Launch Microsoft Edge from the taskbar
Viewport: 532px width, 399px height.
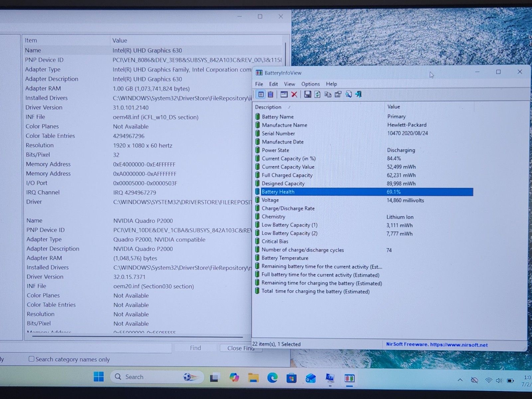click(273, 378)
